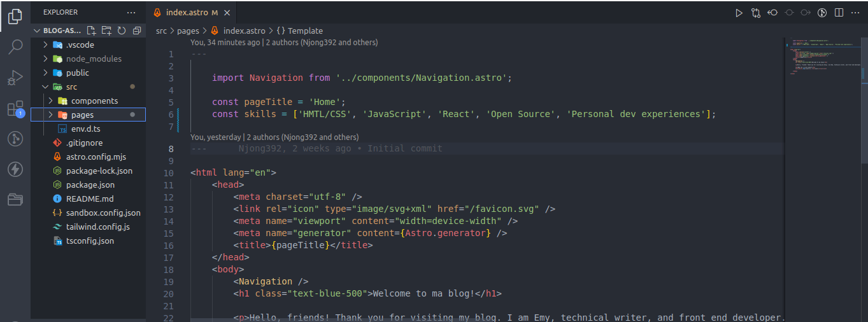Run the file with the play icon
The width and height of the screenshot is (868, 322).
[x=739, y=12]
